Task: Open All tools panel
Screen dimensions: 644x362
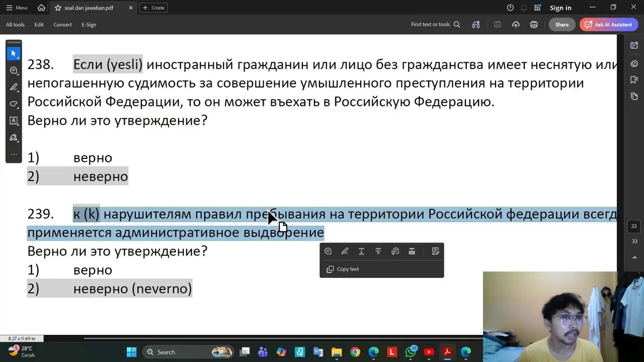Action: tap(15, 25)
